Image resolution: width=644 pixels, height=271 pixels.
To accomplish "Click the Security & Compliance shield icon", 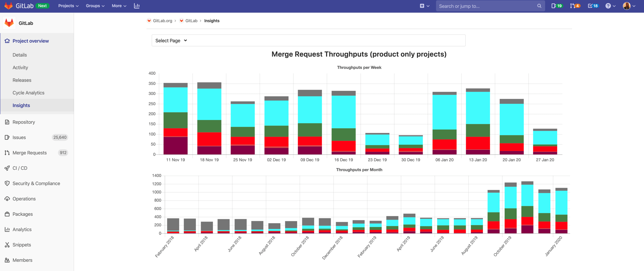I will point(7,183).
